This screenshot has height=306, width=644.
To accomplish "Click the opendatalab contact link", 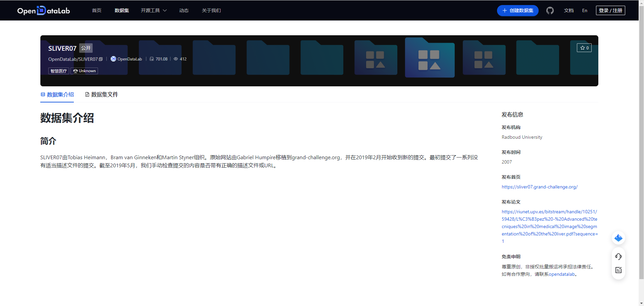I will (562, 274).
